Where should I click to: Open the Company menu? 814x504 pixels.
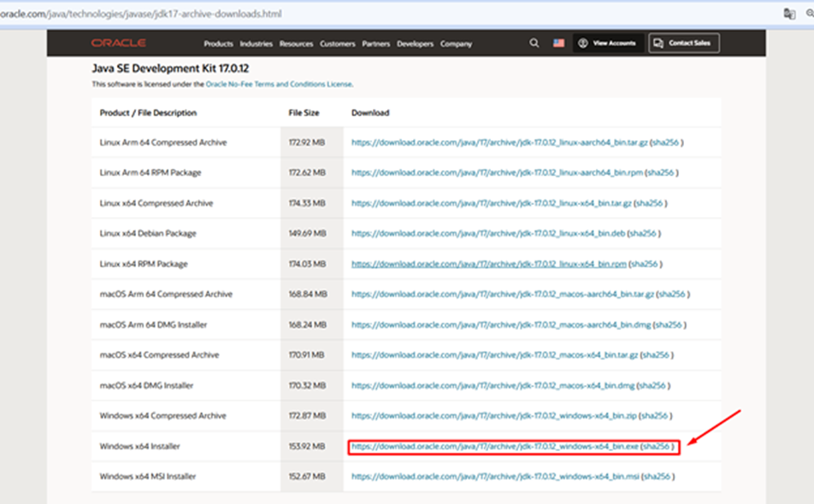tap(456, 44)
